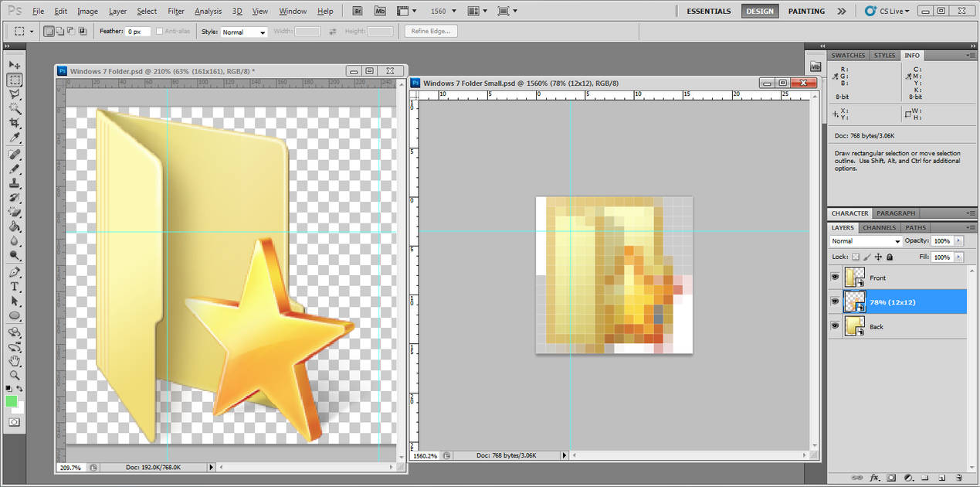This screenshot has width=980, height=487.
Task: Switch to the Channels tab
Action: (879, 227)
